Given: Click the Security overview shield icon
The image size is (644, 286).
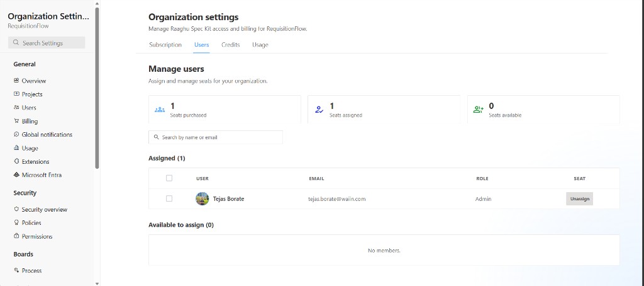Looking at the screenshot, I should [16, 209].
